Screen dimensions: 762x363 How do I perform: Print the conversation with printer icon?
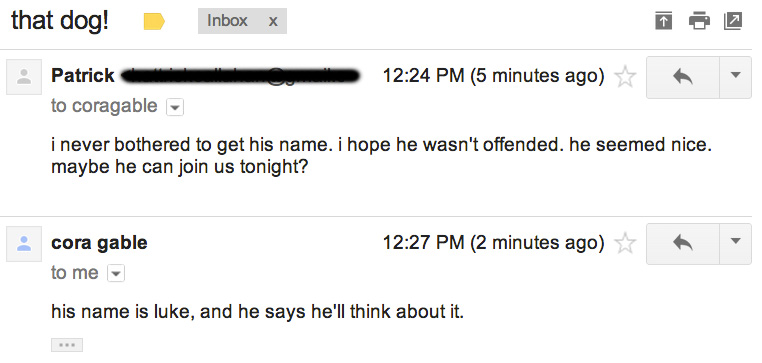click(699, 21)
